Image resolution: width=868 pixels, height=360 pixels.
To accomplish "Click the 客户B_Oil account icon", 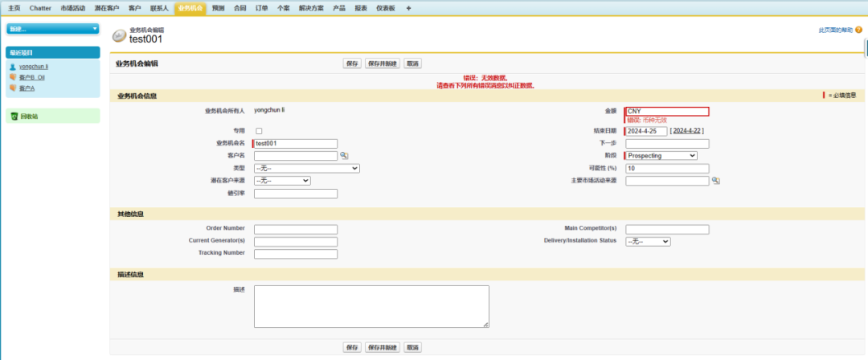I will click(13, 77).
